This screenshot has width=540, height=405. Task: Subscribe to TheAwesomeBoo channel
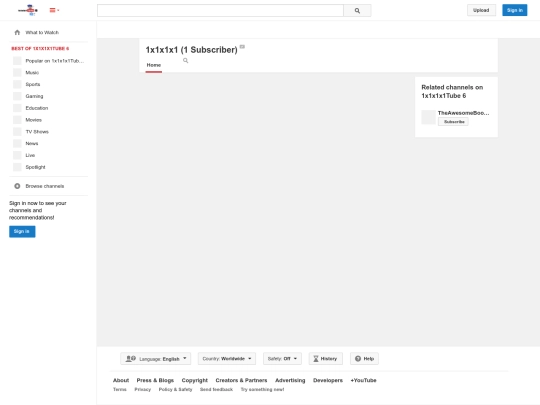[x=453, y=122]
